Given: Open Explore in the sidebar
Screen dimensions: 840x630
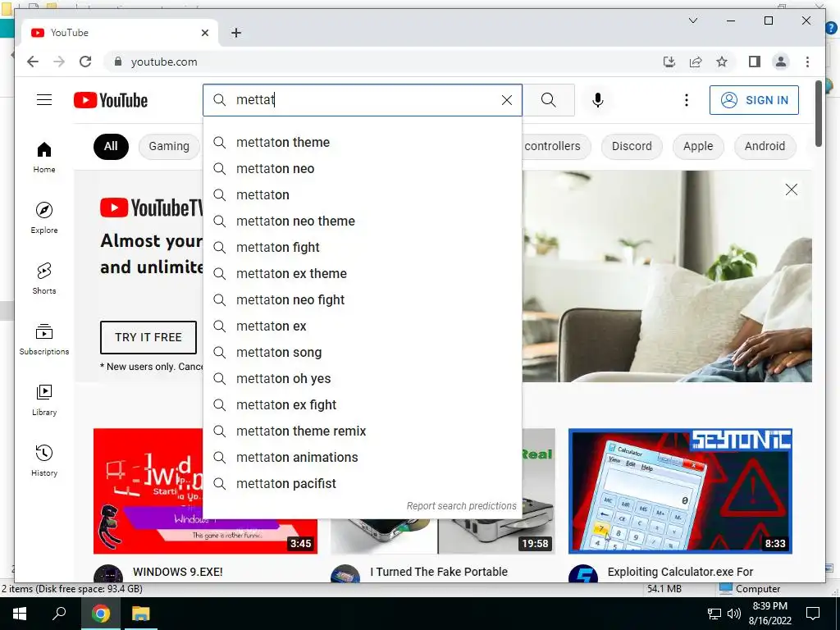Looking at the screenshot, I should pyautogui.click(x=44, y=218).
